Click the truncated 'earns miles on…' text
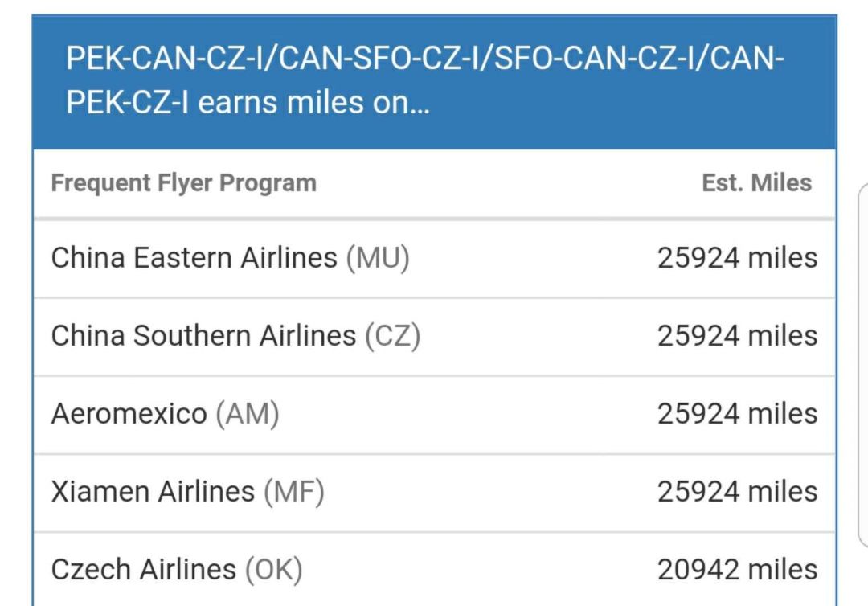 [314, 104]
